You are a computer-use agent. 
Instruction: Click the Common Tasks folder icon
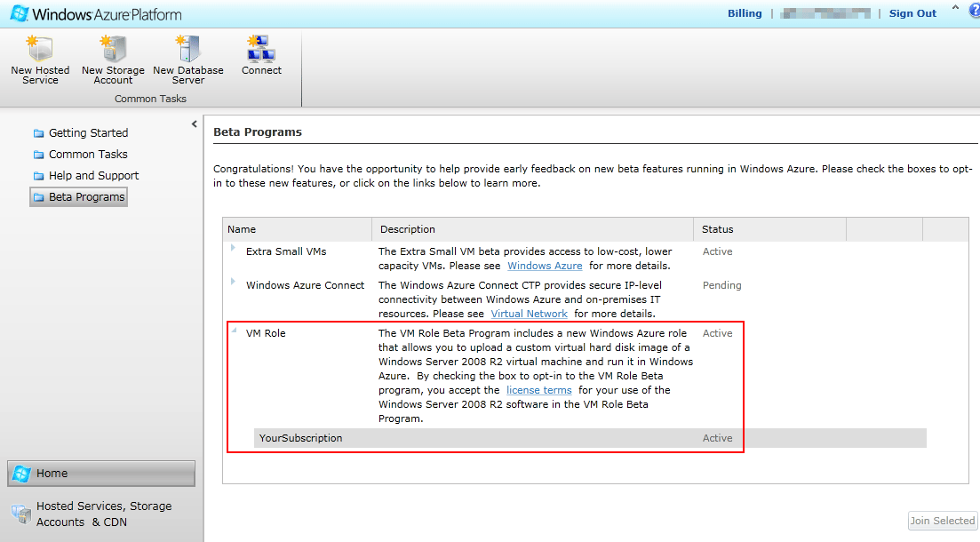pos(39,155)
